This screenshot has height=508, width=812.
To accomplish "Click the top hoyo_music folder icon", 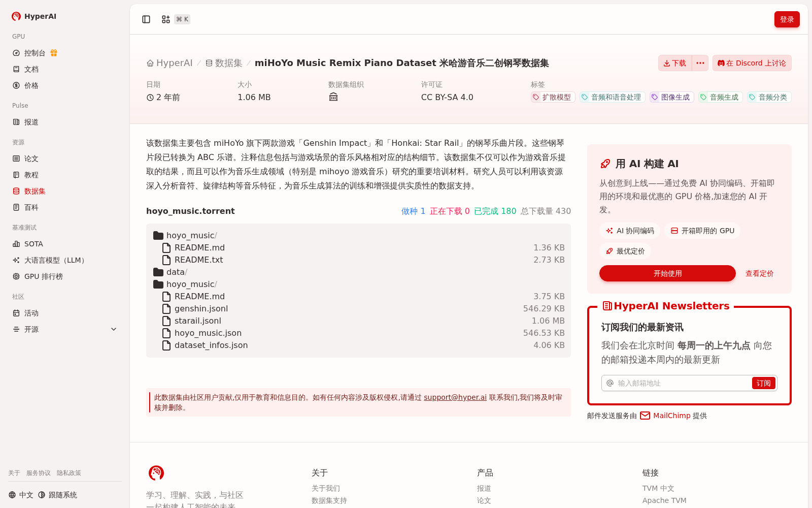I will [158, 236].
